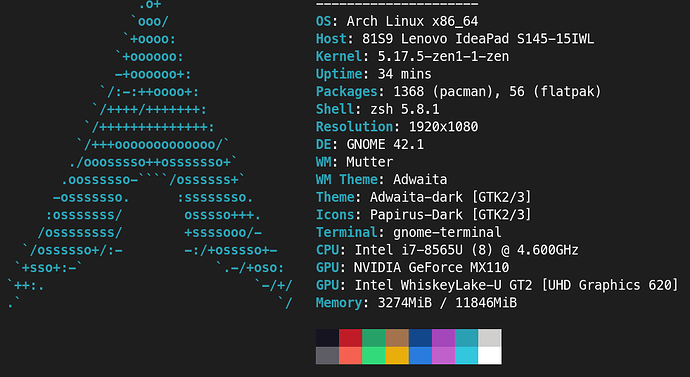Image resolution: width=690 pixels, height=377 pixels.
Task: Click the white color block
Action: tap(490, 355)
